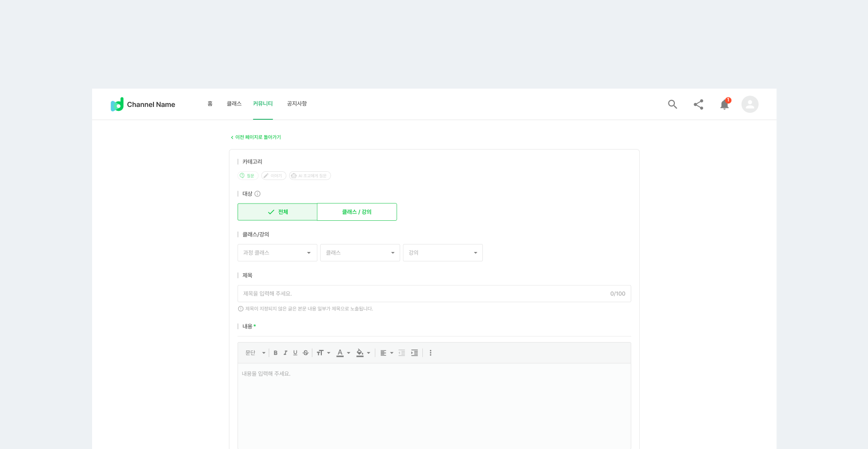The height and width of the screenshot is (449, 868).
Task: Select 클래스 / 강의 target option
Action: [357, 212]
